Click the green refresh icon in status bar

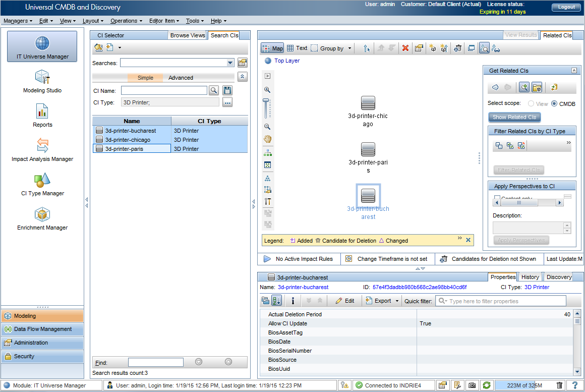click(487, 385)
